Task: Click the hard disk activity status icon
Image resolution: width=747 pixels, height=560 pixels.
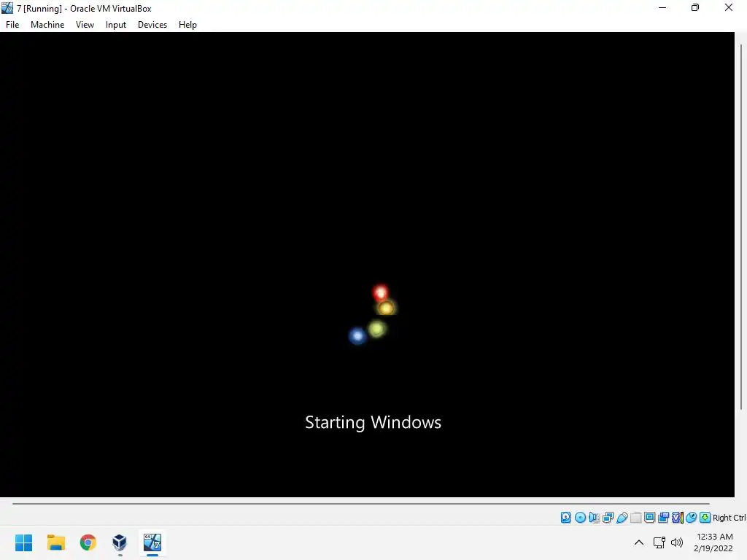Action: 565,518
